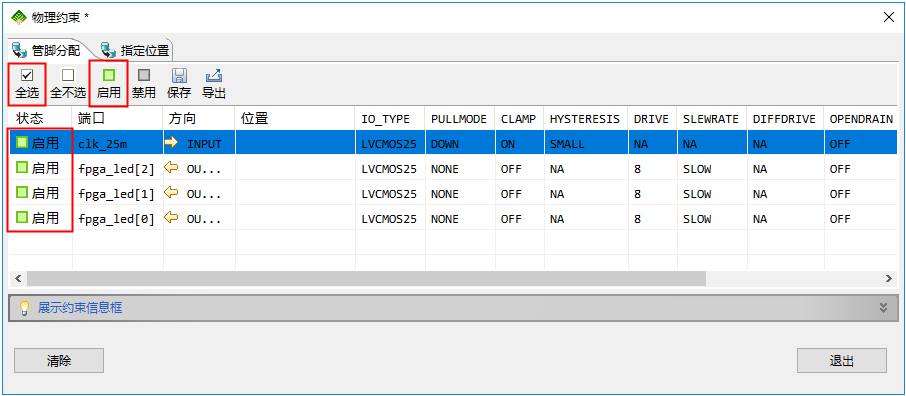Click the horizontal scrollbar thumb

click(366, 279)
